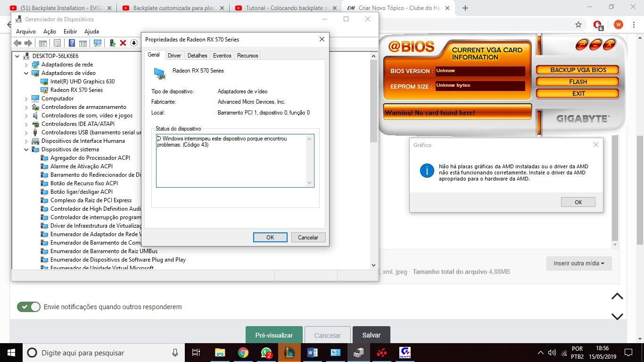Click red X uninstall device icon

123,43
